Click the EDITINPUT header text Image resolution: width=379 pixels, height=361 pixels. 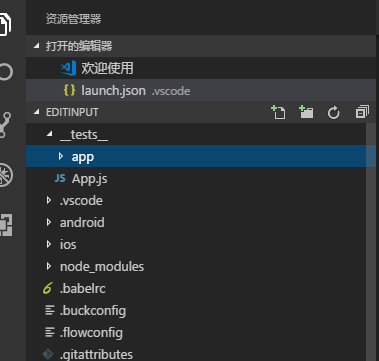[72, 112]
